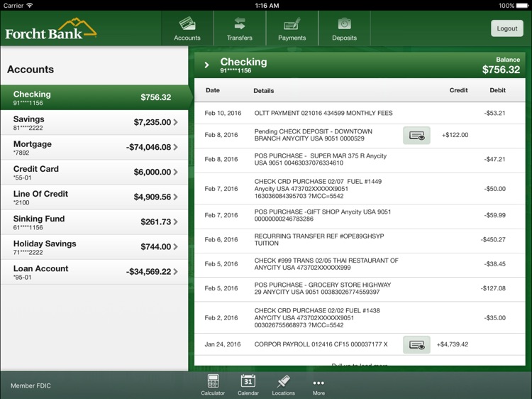This screenshot has height=399, width=532.
Task: Click the -$450.27 debit amount
Action: click(x=493, y=240)
